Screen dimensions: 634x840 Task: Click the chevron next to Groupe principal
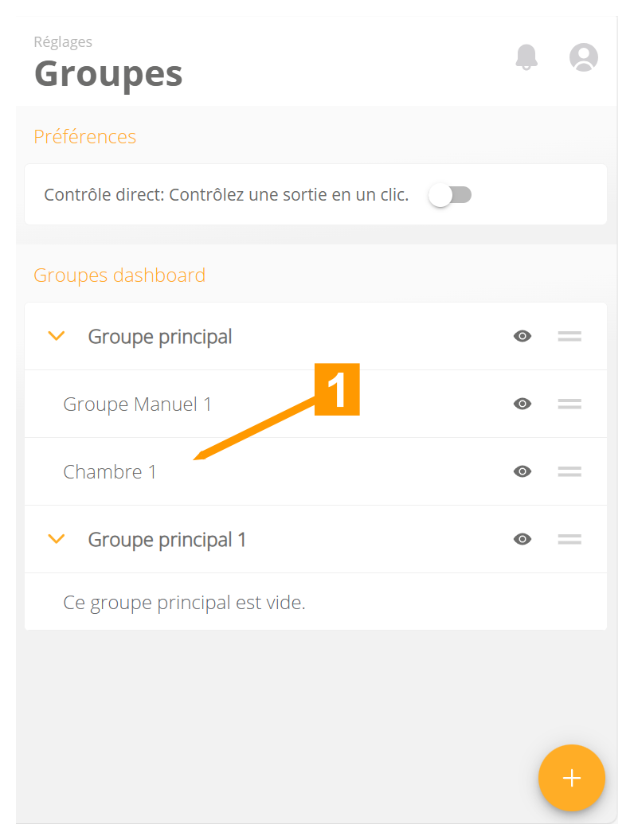(57, 336)
